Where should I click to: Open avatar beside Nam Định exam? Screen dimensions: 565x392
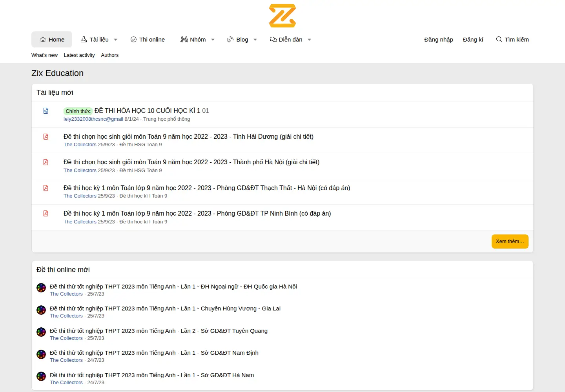41,354
